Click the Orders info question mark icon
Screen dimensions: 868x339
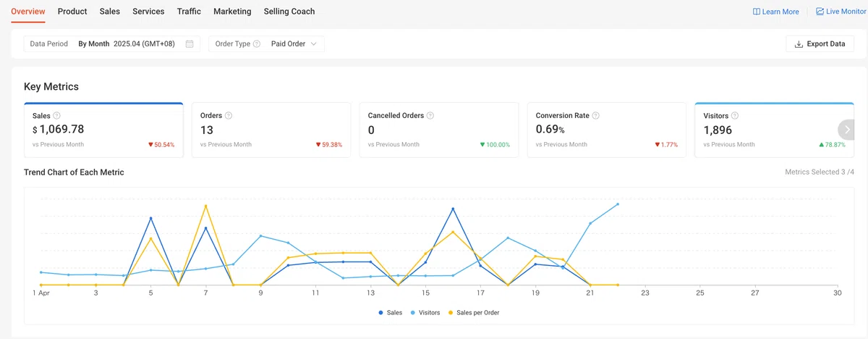click(229, 116)
